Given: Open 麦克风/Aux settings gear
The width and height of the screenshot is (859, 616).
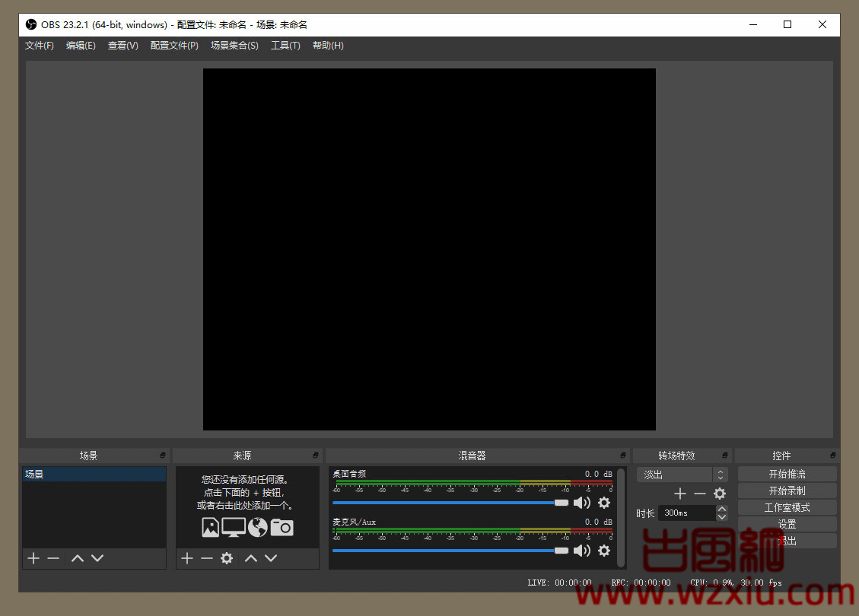Looking at the screenshot, I should [603, 551].
